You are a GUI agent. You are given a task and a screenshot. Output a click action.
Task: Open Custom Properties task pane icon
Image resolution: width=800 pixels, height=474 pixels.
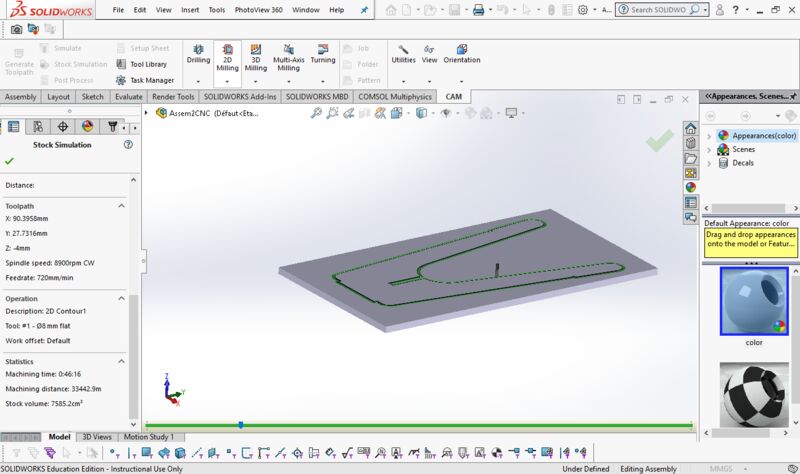[690, 203]
